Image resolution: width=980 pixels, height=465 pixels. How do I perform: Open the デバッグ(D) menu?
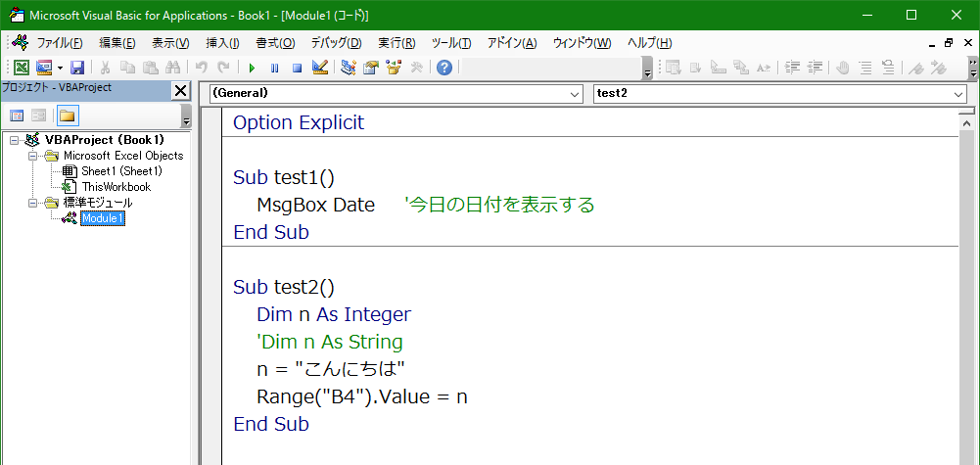(x=336, y=43)
